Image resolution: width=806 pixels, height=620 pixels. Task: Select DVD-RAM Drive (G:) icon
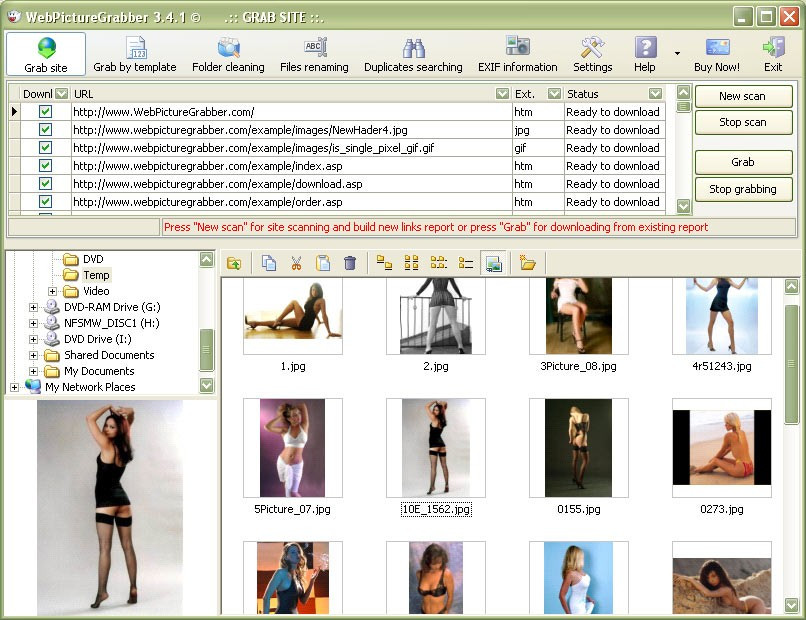(x=51, y=307)
